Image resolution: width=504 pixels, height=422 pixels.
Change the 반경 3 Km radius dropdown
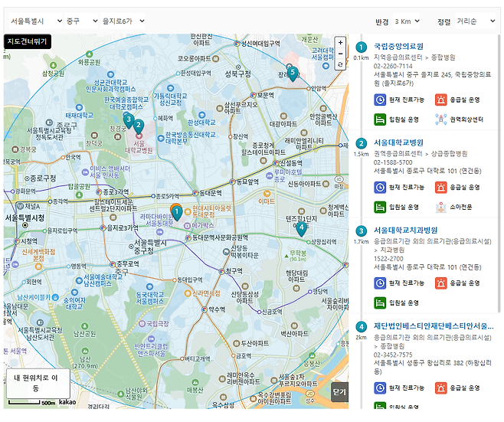point(407,21)
